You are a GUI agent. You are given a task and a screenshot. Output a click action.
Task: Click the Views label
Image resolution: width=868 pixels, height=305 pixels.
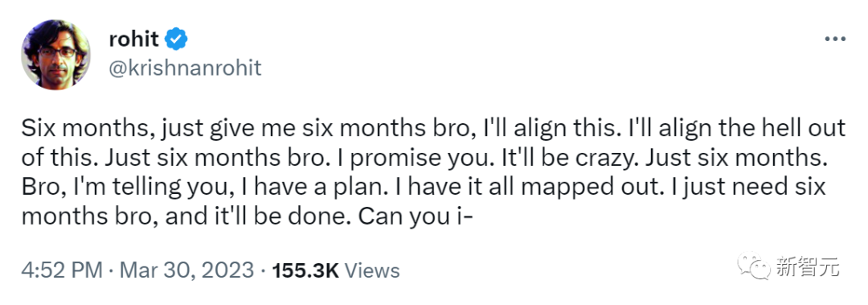pos(372,270)
